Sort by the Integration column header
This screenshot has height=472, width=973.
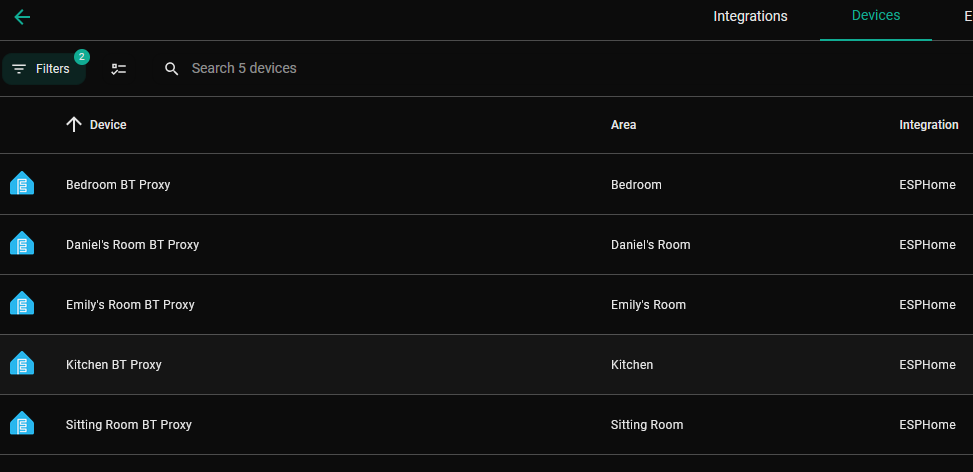928,125
